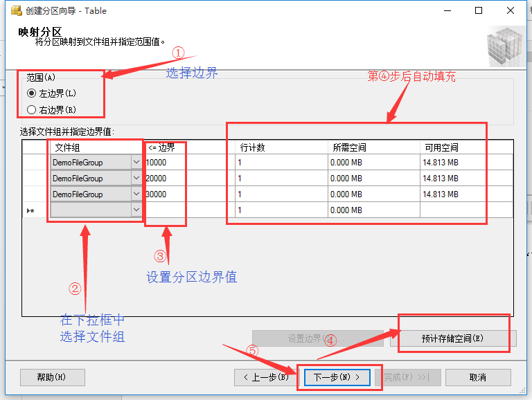
Task: Close the 创建分区向导 window
Action: pos(511,11)
